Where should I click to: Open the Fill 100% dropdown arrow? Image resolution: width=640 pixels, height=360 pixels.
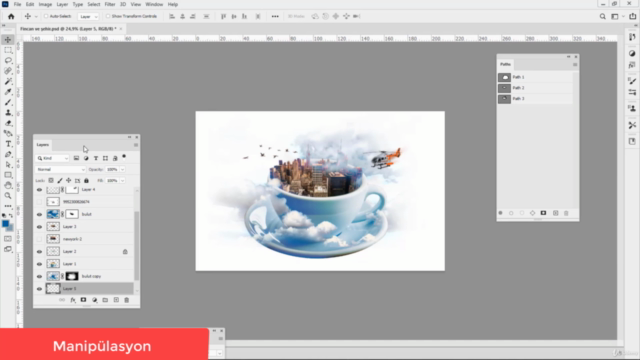[122, 180]
